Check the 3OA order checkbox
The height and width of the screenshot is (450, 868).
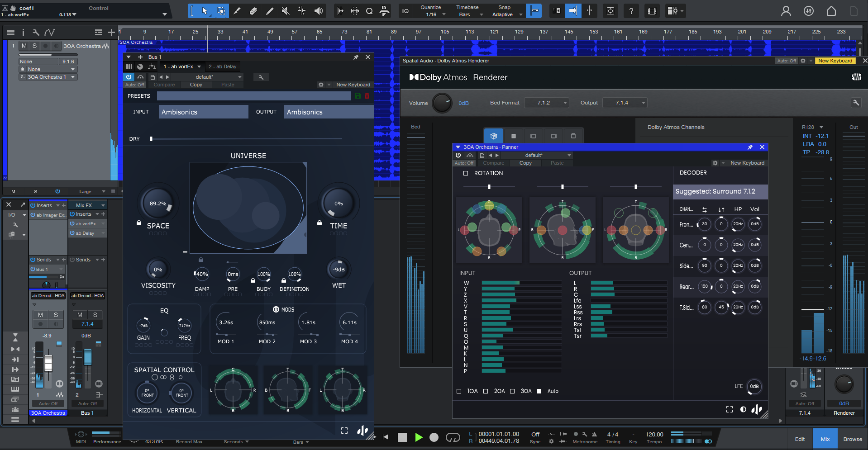pos(512,391)
